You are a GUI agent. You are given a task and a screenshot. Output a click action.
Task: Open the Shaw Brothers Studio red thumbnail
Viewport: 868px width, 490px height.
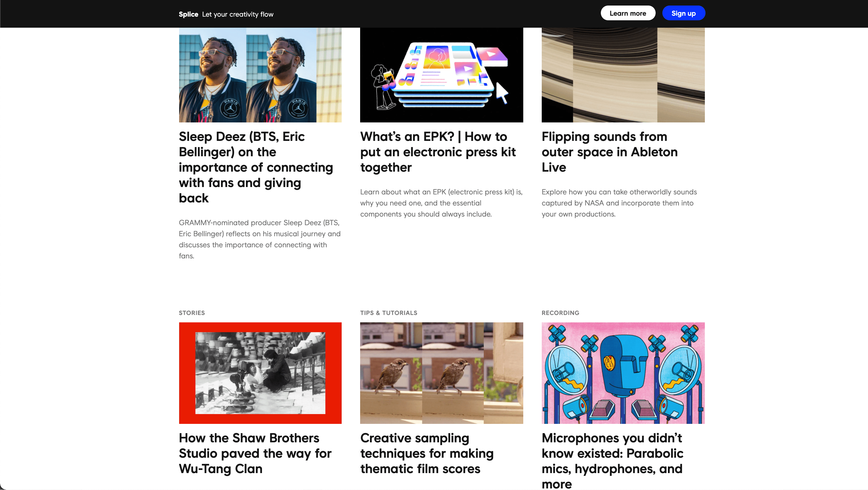[260, 373]
